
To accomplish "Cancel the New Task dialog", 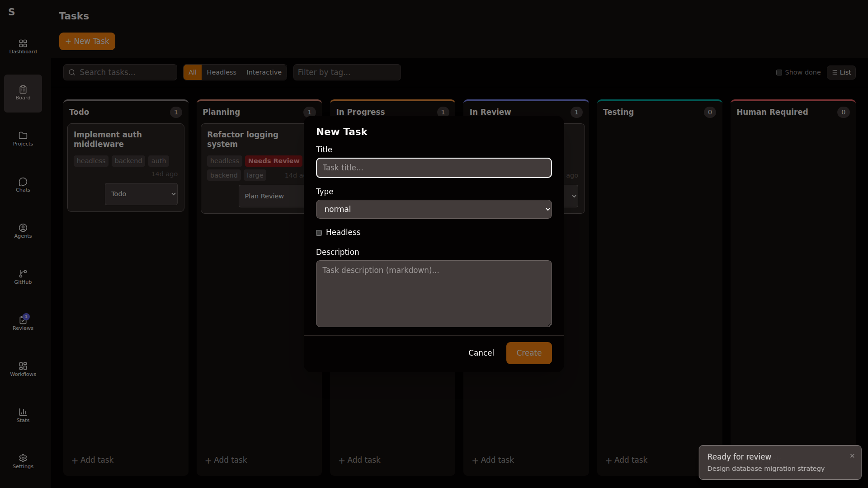I will click(x=481, y=353).
